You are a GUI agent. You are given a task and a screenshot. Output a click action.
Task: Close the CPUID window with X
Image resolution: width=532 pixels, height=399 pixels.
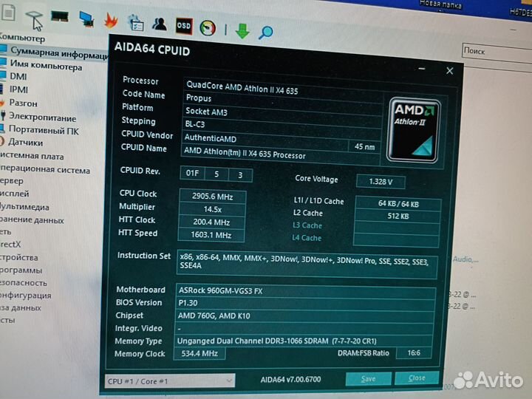[x=449, y=71]
